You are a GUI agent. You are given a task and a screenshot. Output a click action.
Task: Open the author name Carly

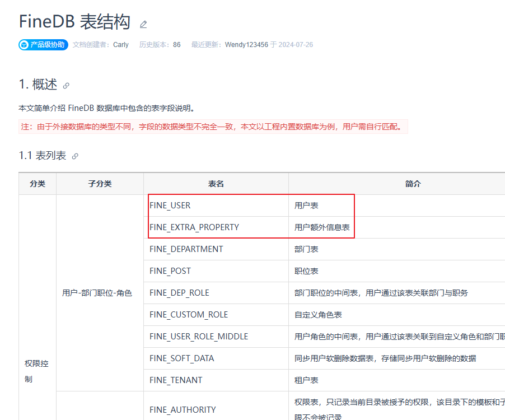(x=121, y=45)
